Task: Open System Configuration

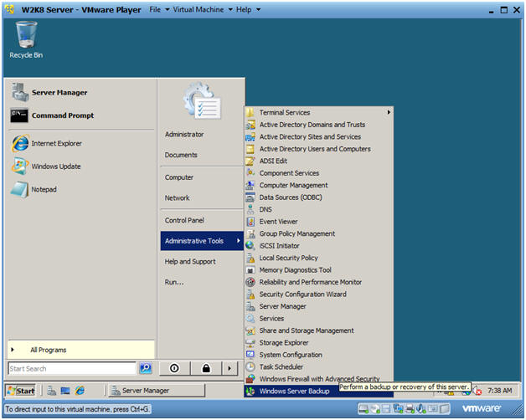Action: (318, 355)
